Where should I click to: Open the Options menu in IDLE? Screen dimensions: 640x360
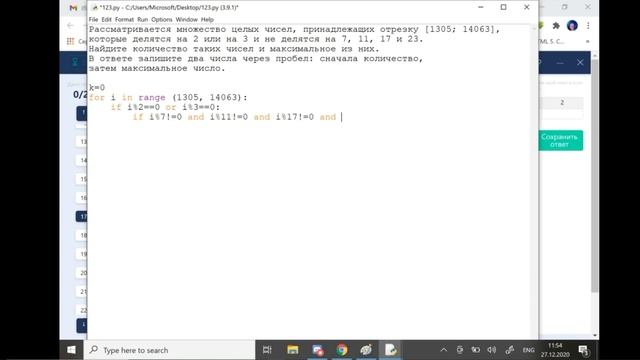(x=162, y=19)
